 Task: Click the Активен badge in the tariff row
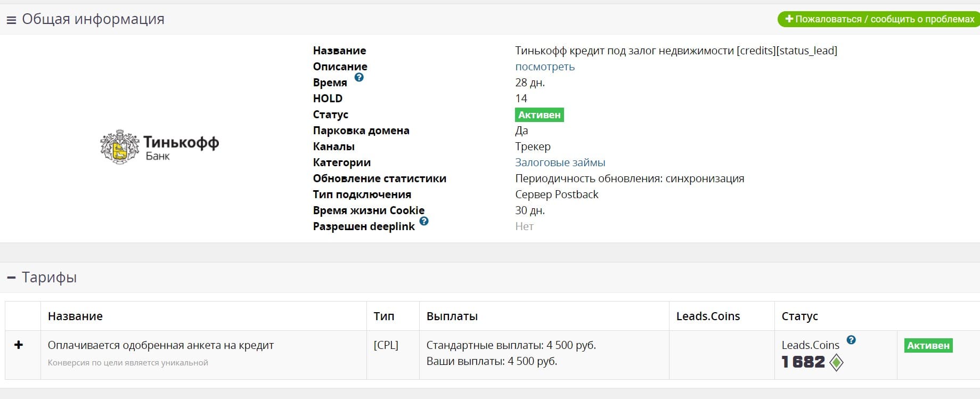click(928, 346)
